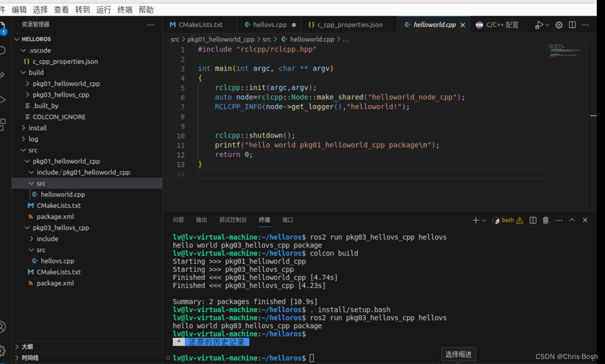Switch to the 端口 panel tab
The height and width of the screenshot is (364, 605).
pyautogui.click(x=287, y=220)
